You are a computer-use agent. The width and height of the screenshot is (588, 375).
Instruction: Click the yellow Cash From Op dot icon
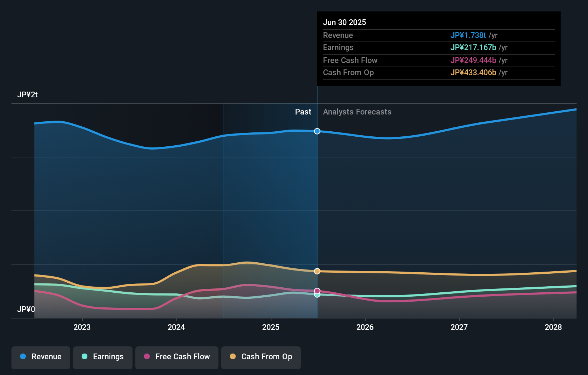coord(233,357)
